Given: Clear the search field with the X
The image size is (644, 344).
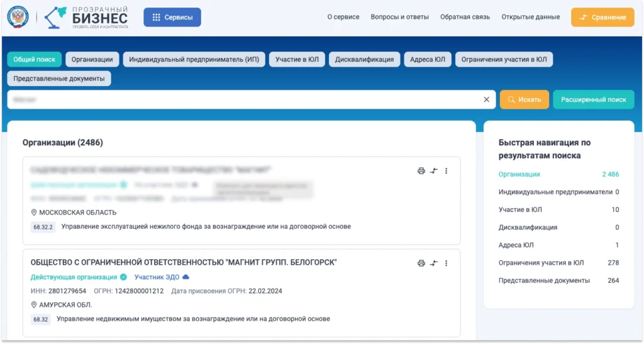Looking at the screenshot, I should [486, 100].
